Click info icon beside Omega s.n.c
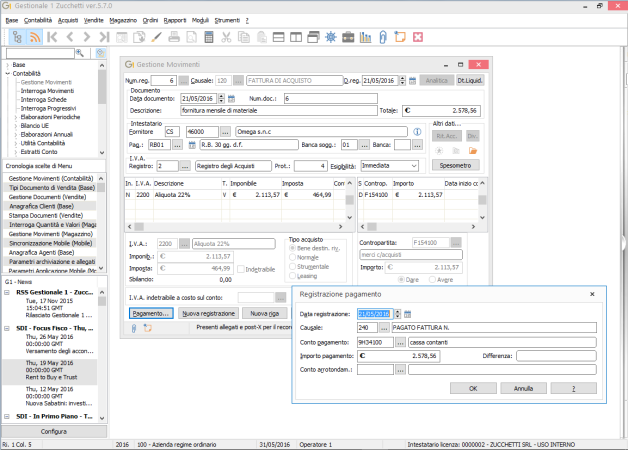Screen dimensions: 628x450 tap(417, 132)
